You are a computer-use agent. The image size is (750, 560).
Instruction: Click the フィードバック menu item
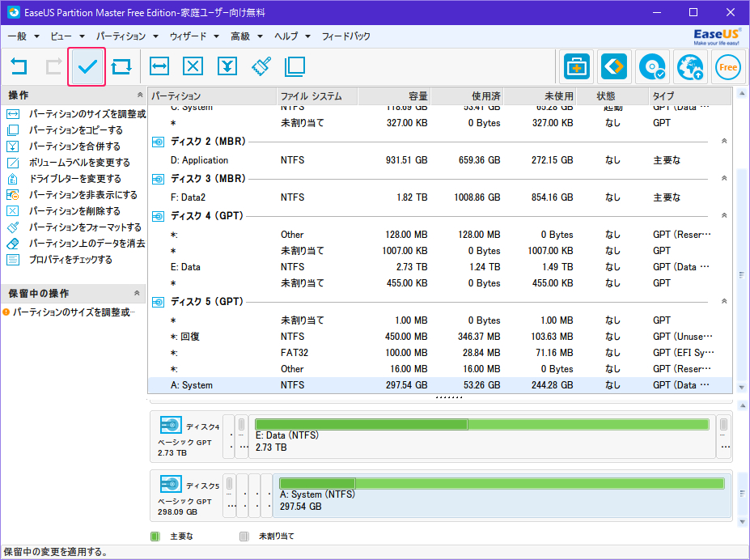[345, 36]
